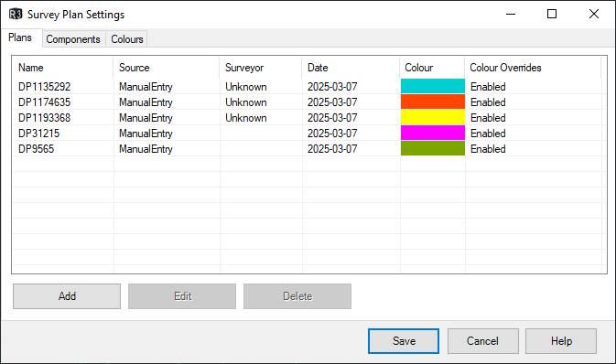The height and width of the screenshot is (364, 616).
Task: Click the cyan colour swatch for DP1135292
Action: [433, 86]
